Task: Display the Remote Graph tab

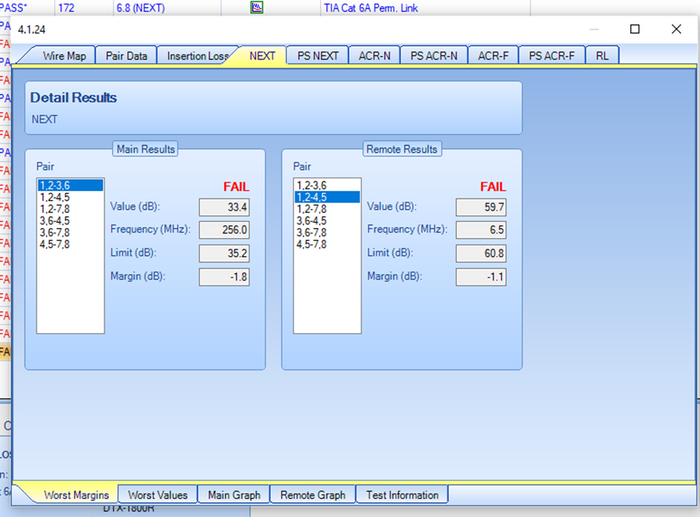Action: pos(313,495)
